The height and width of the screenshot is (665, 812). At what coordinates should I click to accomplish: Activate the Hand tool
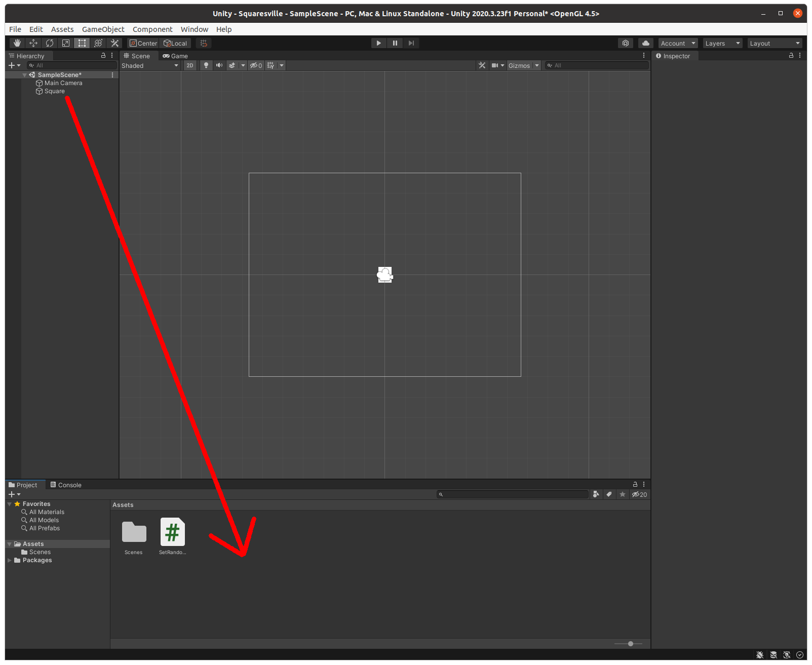point(17,43)
